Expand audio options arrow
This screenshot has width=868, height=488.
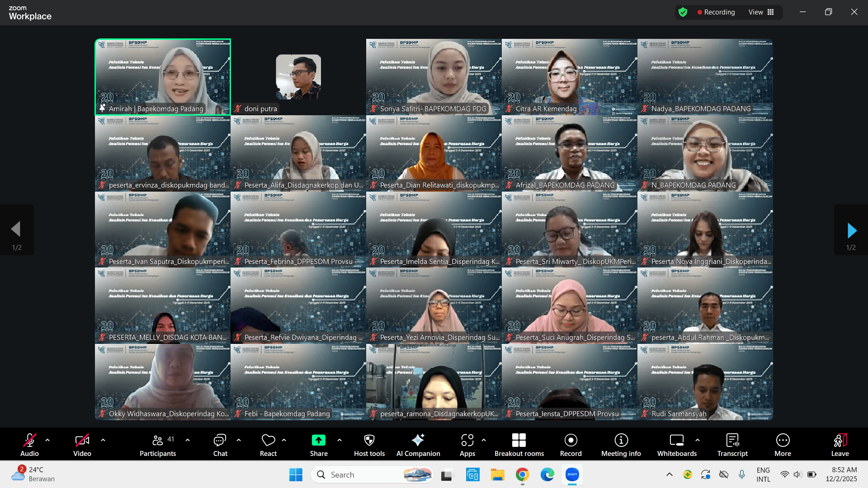click(x=47, y=440)
